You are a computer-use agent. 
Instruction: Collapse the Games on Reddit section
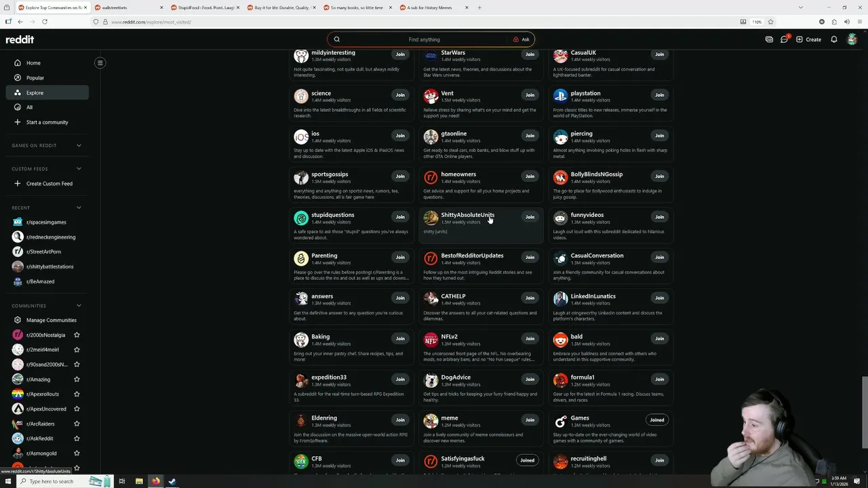[79, 145]
